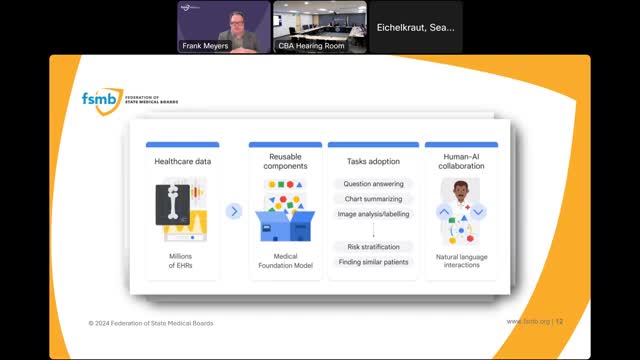640x360 pixels.
Task: Click the Healthcare data heading
Action: [x=182, y=161]
